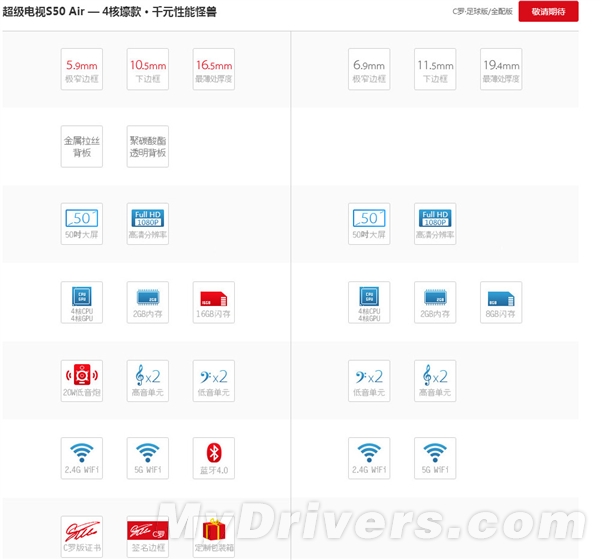600x560 pixels.
Task: Click 4核CPU 4核GPU icon in right column
Action: tap(369, 302)
